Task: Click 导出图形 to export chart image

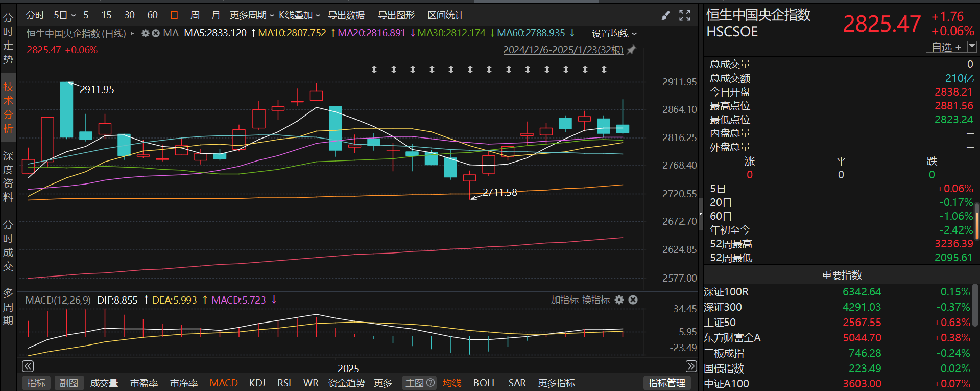Action: (x=396, y=15)
